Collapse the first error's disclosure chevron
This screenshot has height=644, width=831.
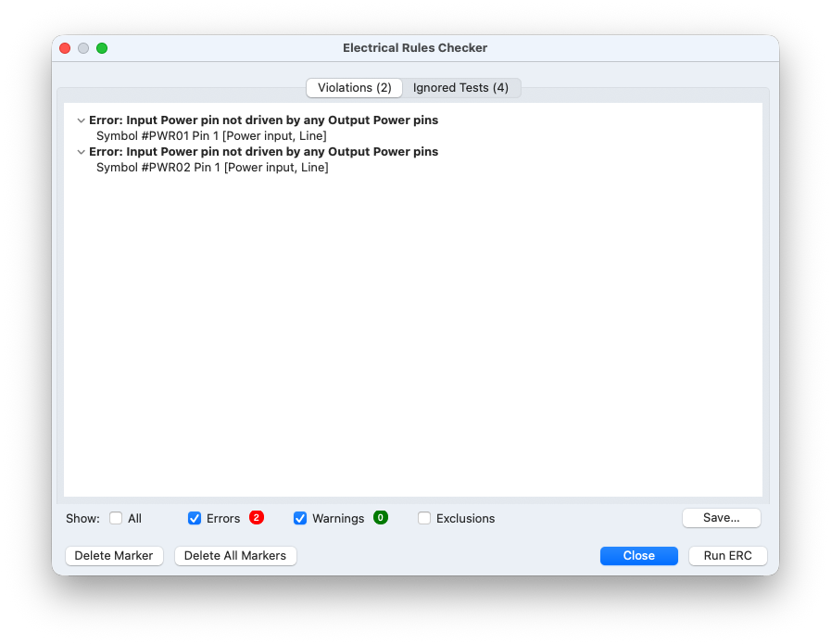(82, 120)
